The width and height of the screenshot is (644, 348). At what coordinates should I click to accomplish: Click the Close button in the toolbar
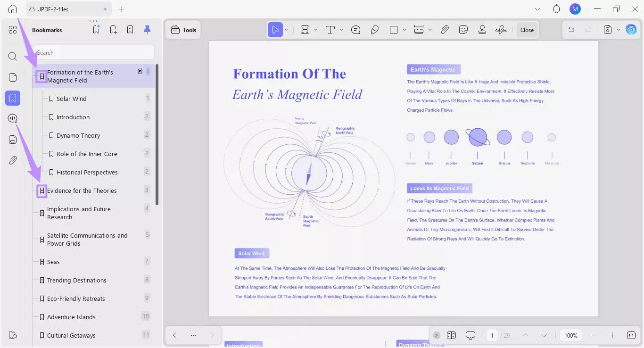coord(527,29)
